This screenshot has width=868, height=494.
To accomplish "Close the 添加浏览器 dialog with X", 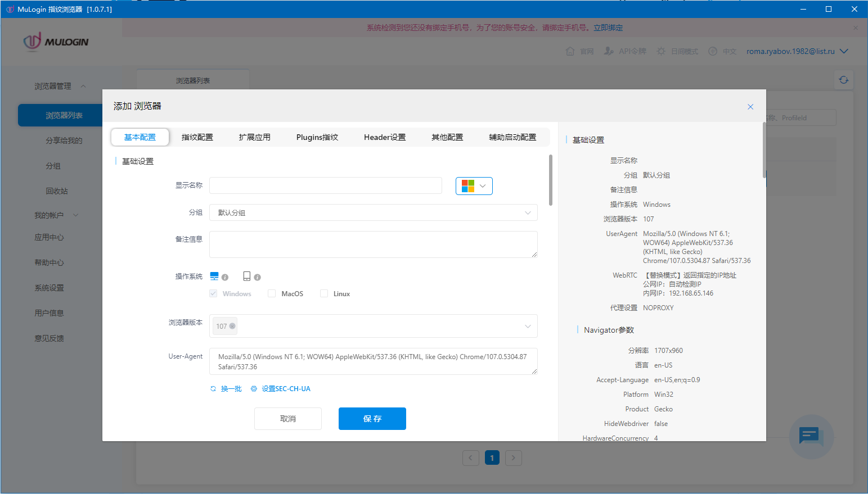I will tap(750, 107).
